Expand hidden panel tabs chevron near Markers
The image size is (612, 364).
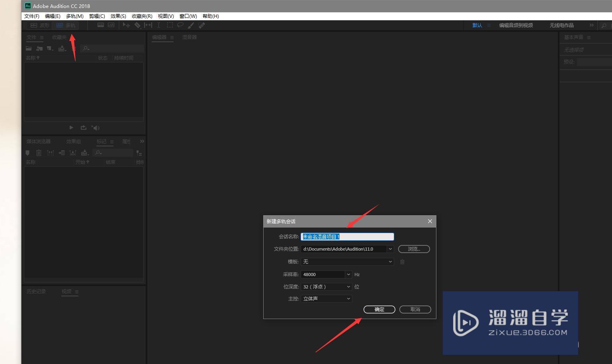pyautogui.click(x=142, y=141)
